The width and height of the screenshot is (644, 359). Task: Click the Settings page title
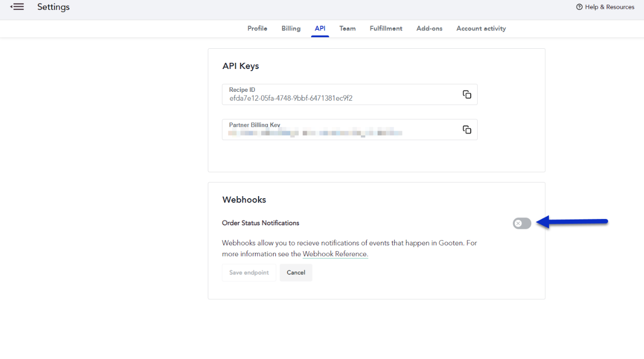(53, 7)
